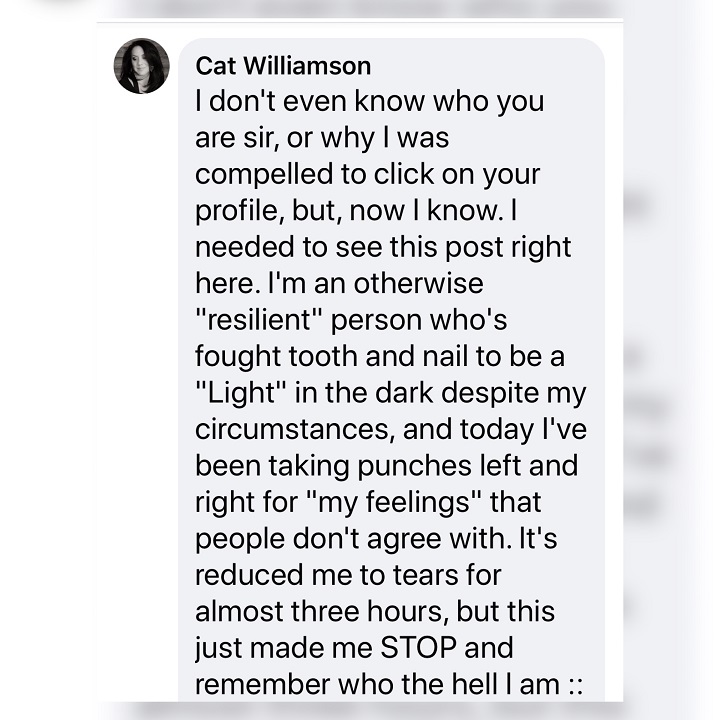
Task: Click the words "are sir, or why I was"
Action: (322, 138)
